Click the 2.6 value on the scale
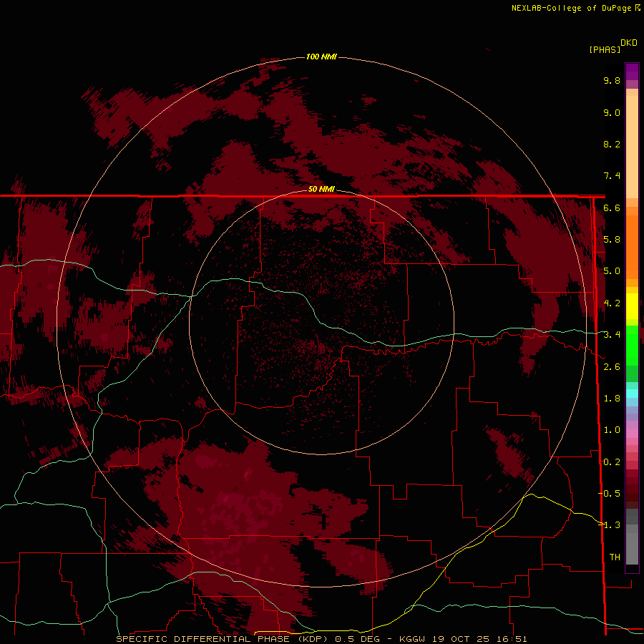The height and width of the screenshot is (644, 644). pos(612,367)
